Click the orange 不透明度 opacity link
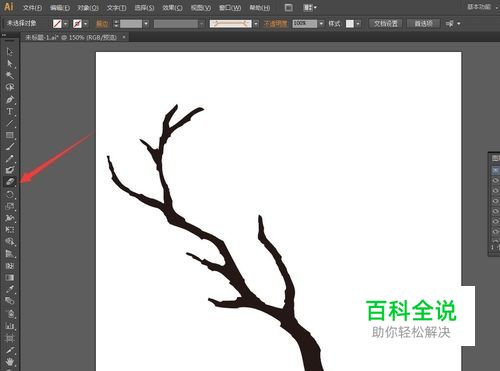Screen dimensions: 500x371 tap(275, 24)
